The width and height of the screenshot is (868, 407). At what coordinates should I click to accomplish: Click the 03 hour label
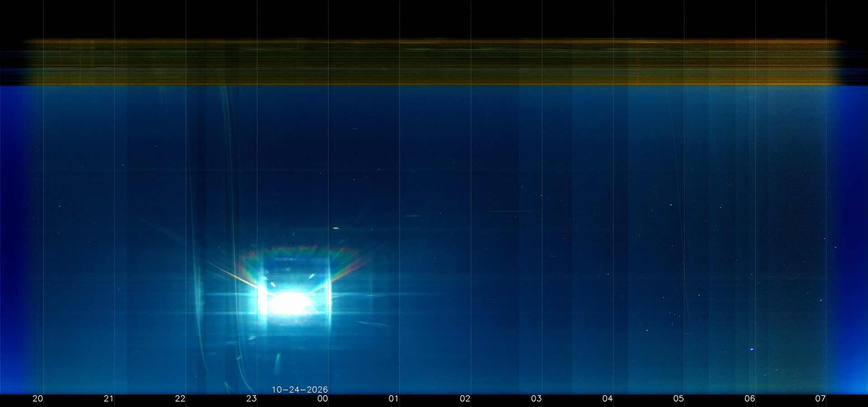point(536,399)
